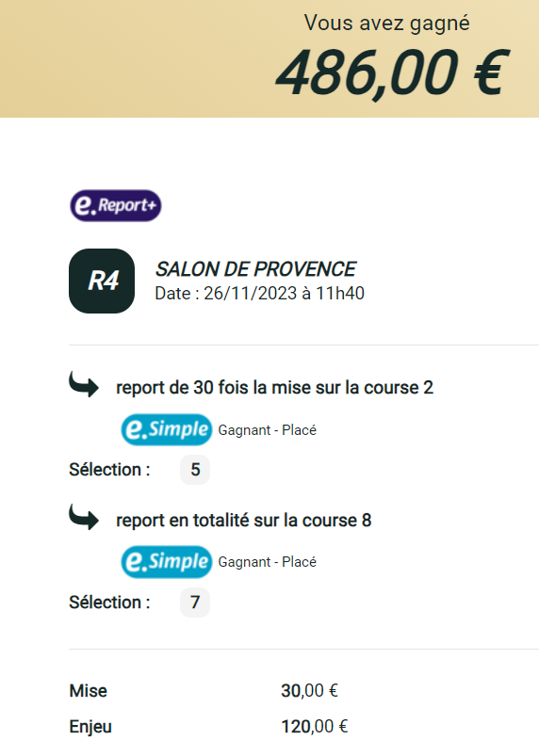Select the R4 race meeting badge

pyautogui.click(x=102, y=281)
